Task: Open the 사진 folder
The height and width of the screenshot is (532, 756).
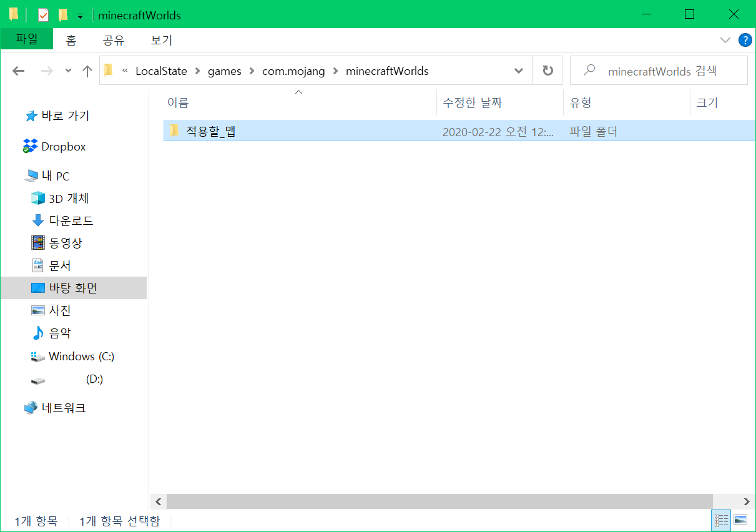Action: point(60,310)
